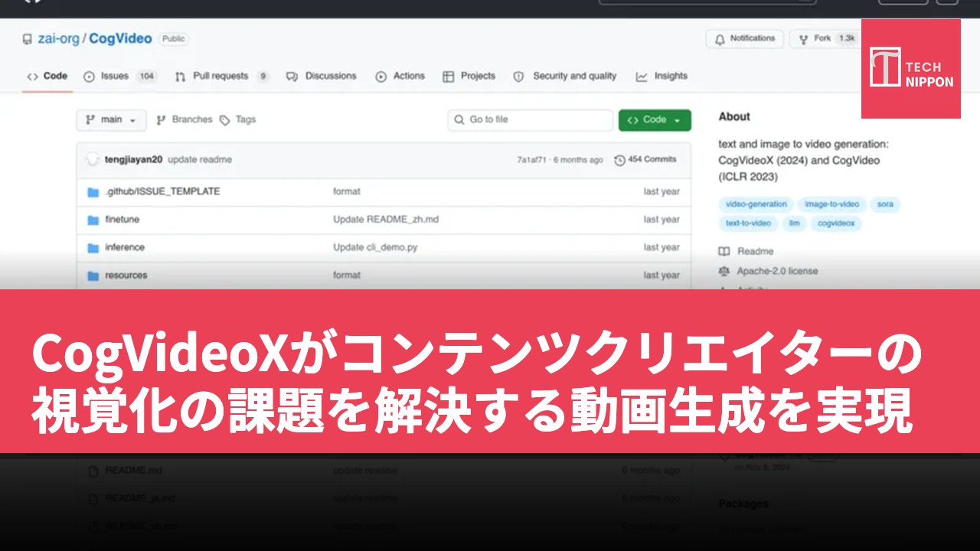This screenshot has height=551, width=980.
Task: Open the finetune folder
Action: click(x=122, y=220)
